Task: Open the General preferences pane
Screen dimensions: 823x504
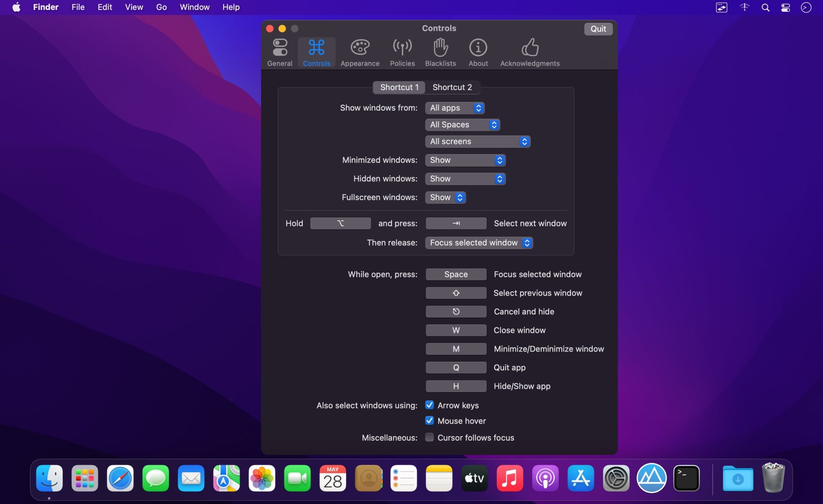Action: (x=280, y=52)
